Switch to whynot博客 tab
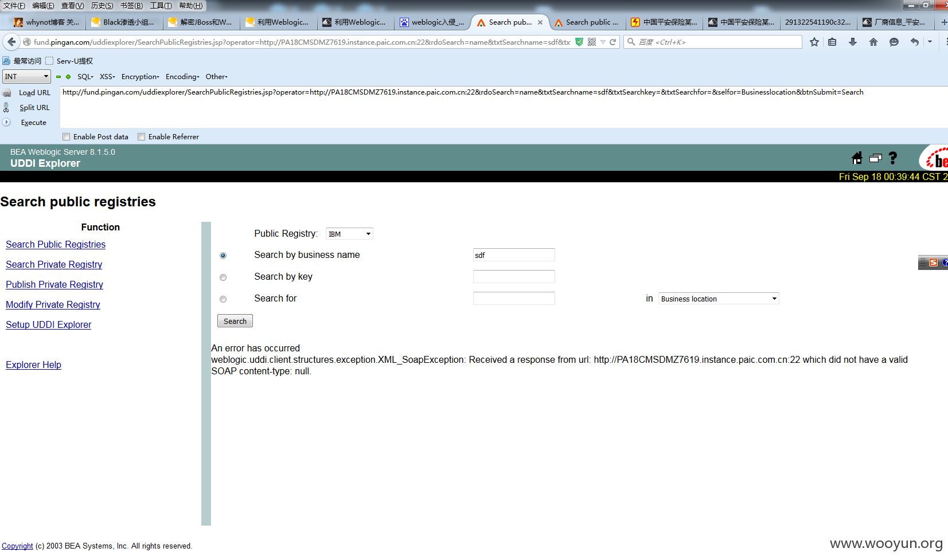 (x=46, y=22)
